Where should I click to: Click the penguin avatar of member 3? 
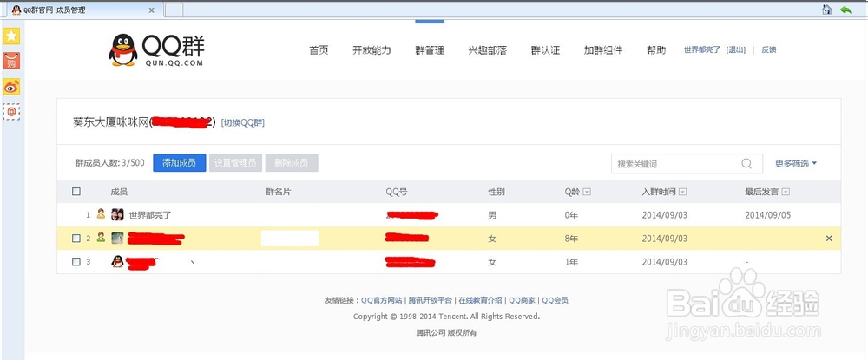point(117,262)
